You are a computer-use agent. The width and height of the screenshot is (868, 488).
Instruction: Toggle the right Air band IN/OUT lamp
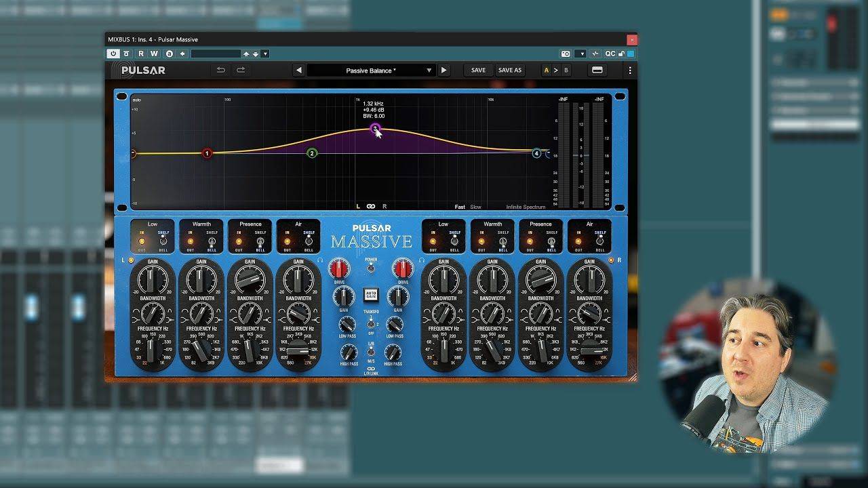(578, 241)
